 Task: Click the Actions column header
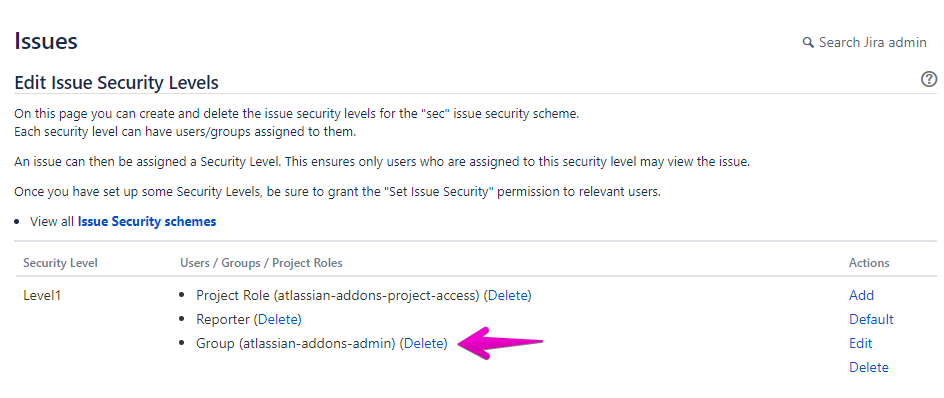869,263
